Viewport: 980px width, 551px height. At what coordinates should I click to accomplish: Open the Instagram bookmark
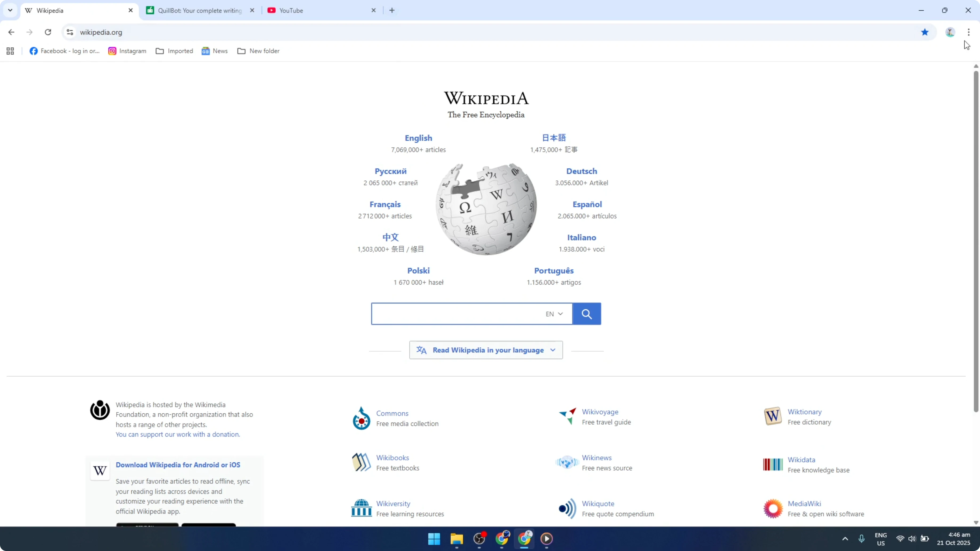tap(127, 51)
